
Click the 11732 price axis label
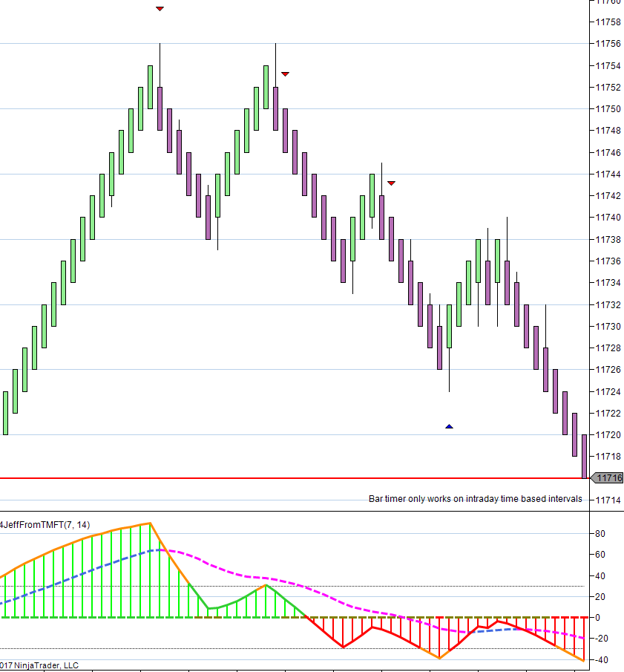pos(608,304)
